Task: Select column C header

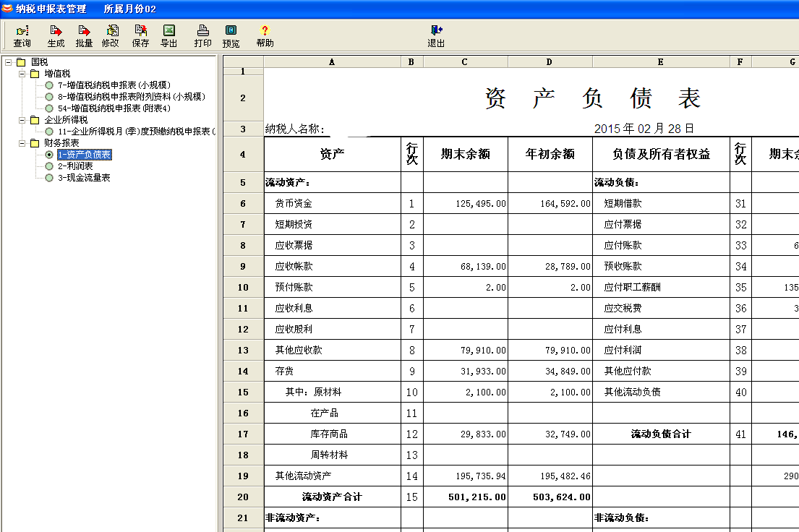Action: point(465,61)
